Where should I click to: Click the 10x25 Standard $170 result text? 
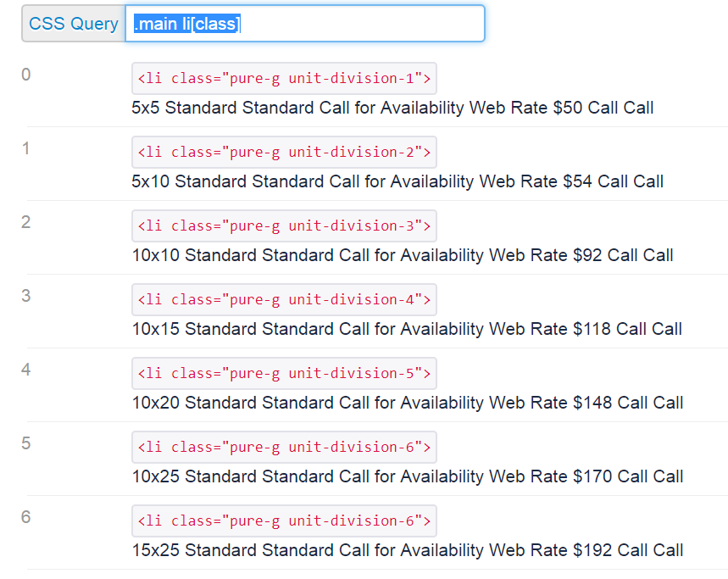pos(408,476)
